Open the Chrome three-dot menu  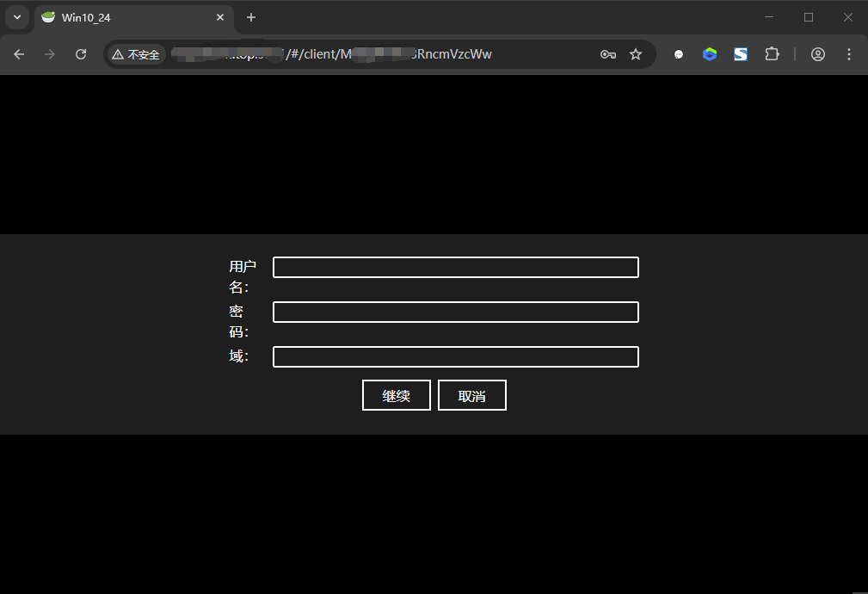[x=849, y=54]
